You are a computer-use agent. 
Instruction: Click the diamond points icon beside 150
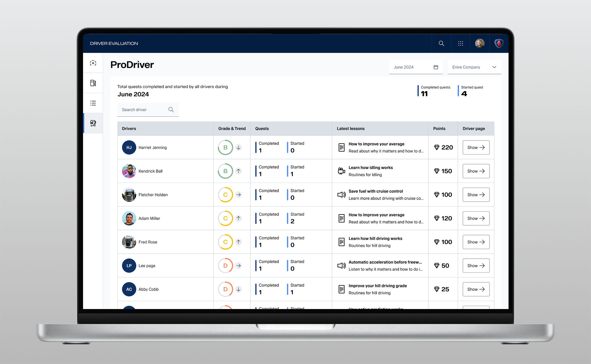(x=436, y=171)
